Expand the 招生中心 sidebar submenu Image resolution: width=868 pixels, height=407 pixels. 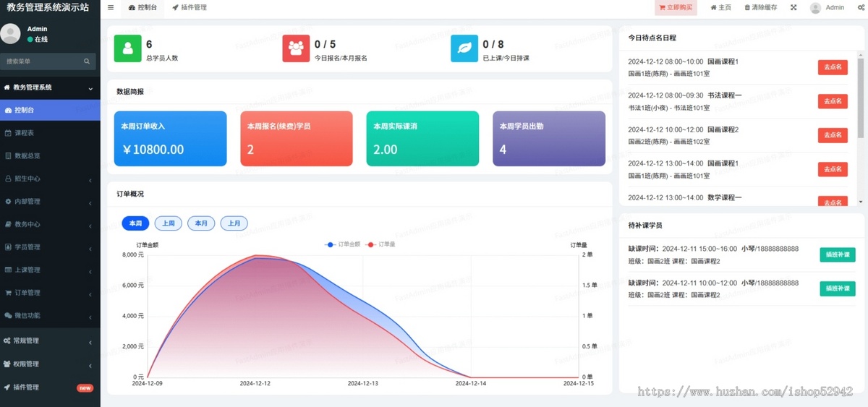click(x=50, y=179)
